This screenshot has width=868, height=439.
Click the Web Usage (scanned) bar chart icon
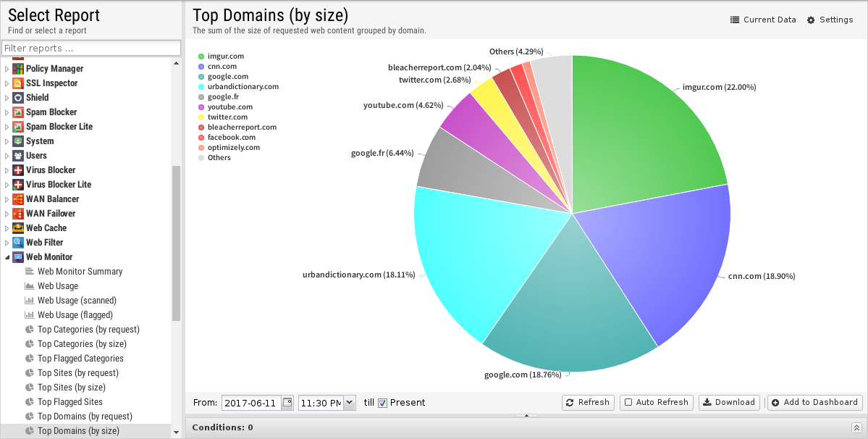point(30,300)
